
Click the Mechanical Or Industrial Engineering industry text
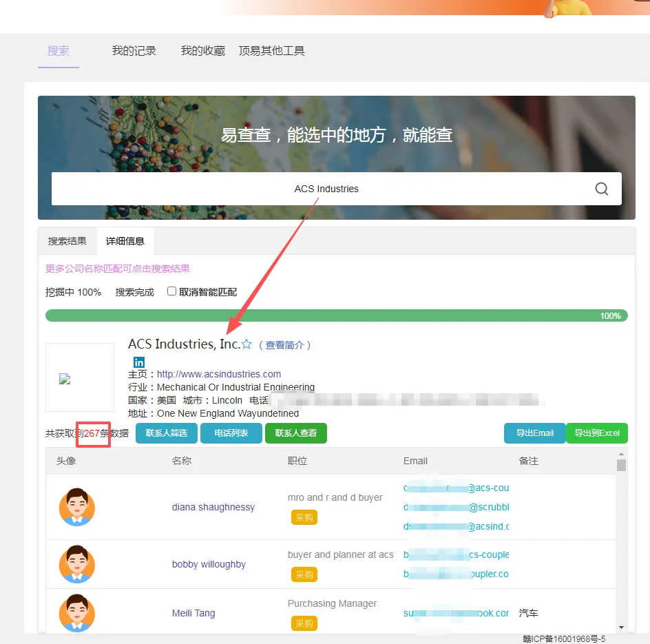pyautogui.click(x=236, y=387)
